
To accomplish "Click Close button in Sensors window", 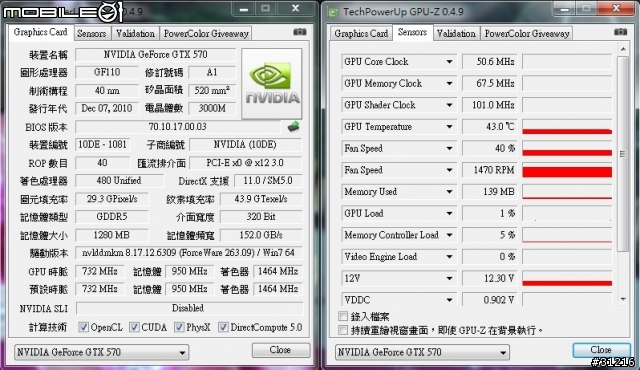I will click(601, 350).
